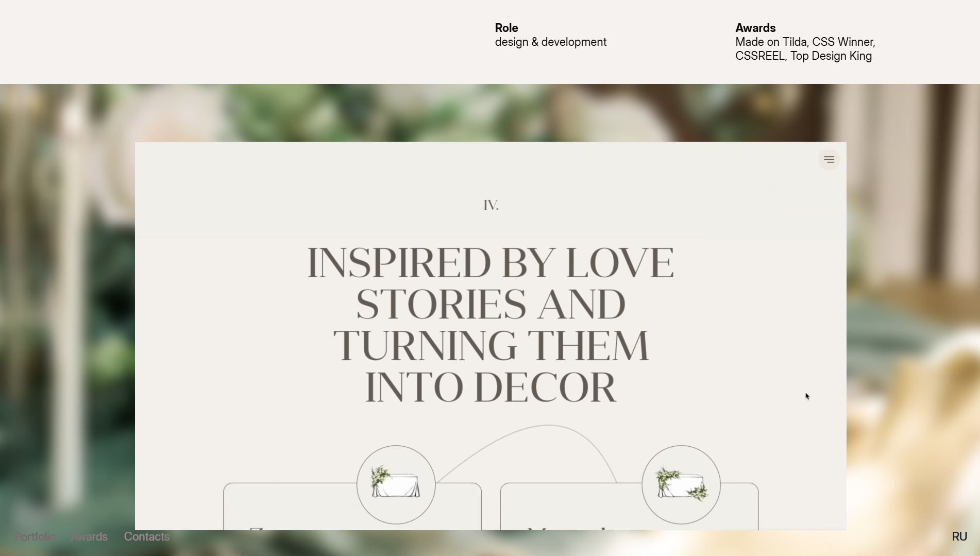The width and height of the screenshot is (980, 556).
Task: Click the 'CSSREEL, Top Design King' line
Action: coord(804,56)
